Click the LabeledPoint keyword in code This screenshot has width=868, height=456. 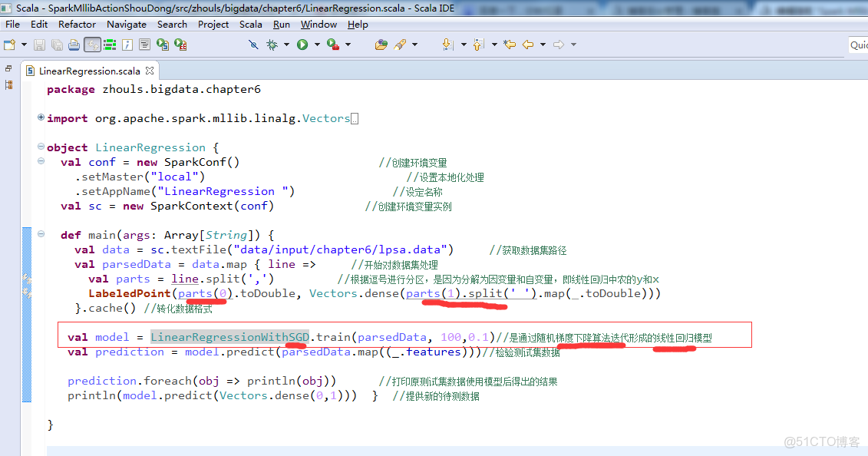(x=130, y=293)
